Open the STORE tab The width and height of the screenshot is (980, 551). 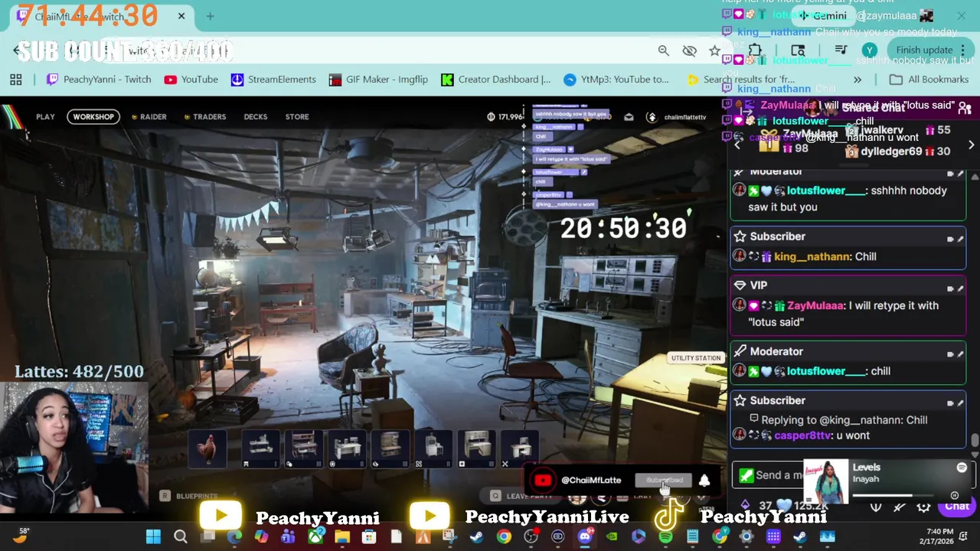tap(297, 117)
